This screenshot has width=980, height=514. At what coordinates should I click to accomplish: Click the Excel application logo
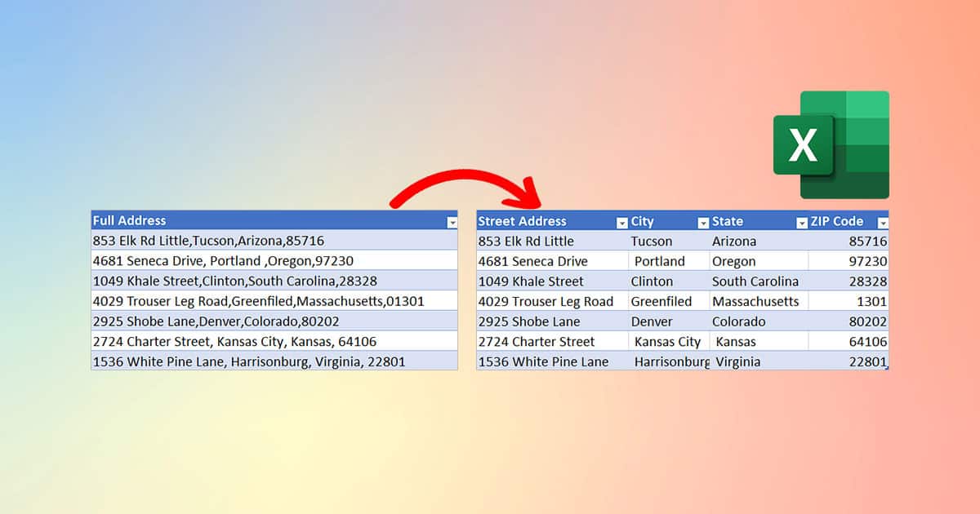(x=831, y=144)
